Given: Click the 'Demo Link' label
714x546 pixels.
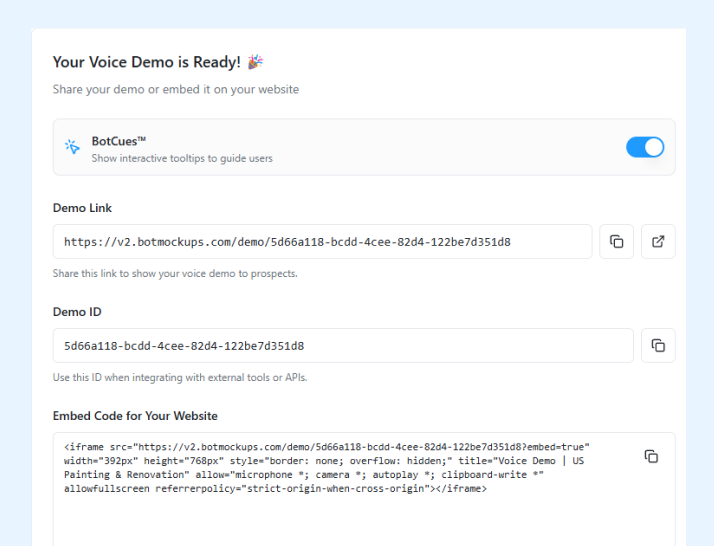Looking at the screenshot, I should coord(82,208).
